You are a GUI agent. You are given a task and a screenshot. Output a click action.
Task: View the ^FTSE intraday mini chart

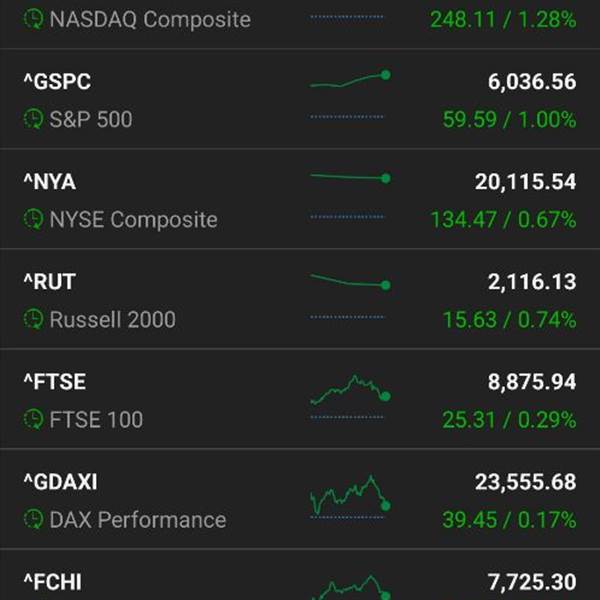tap(350, 389)
